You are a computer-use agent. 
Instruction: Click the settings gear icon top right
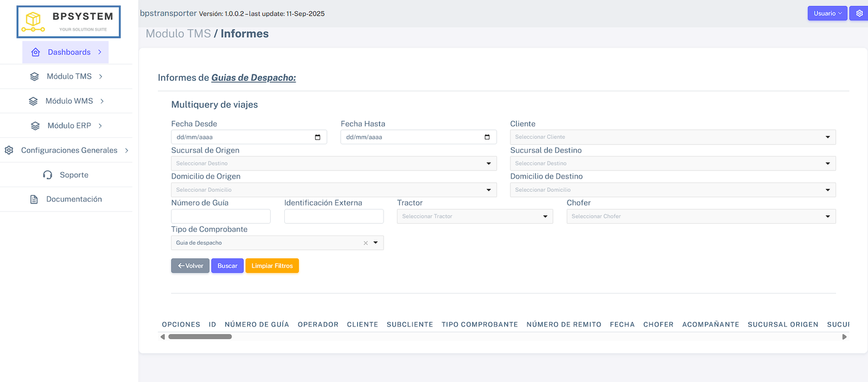click(859, 14)
